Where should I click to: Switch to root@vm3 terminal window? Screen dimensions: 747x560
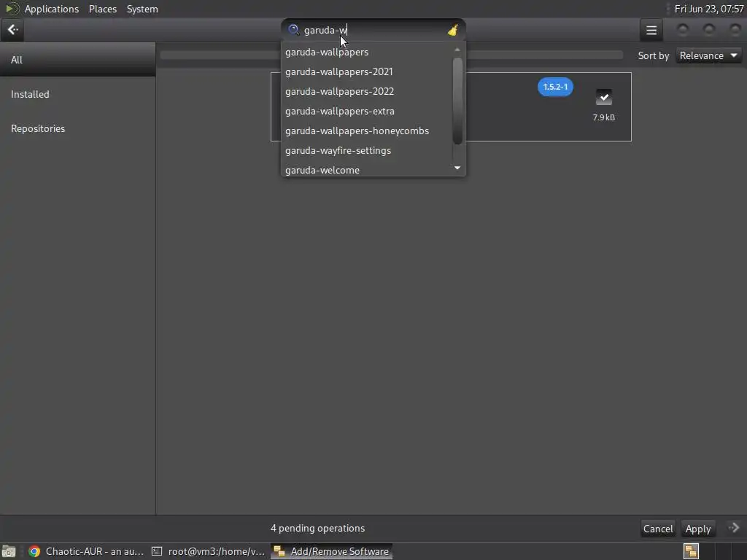click(208, 551)
